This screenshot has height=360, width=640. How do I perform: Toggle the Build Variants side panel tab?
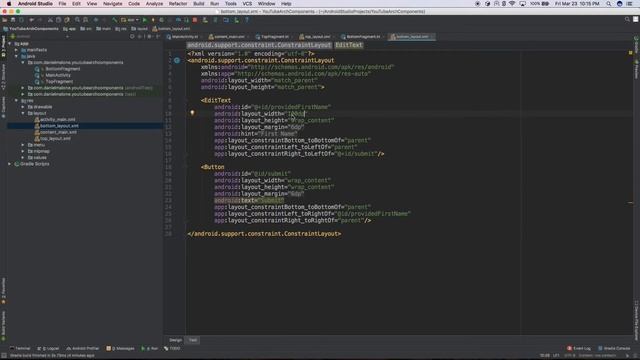coord(3,326)
